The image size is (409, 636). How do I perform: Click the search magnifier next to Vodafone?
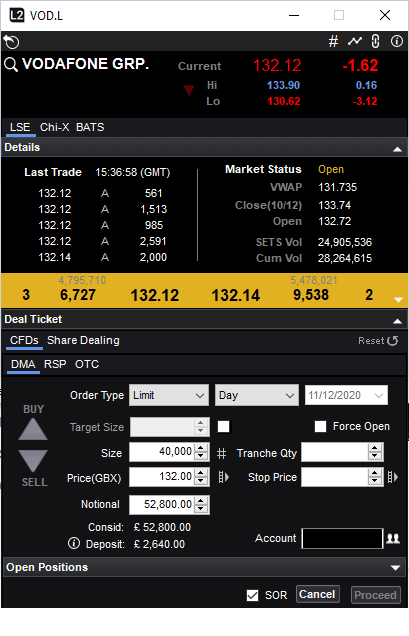[x=11, y=64]
